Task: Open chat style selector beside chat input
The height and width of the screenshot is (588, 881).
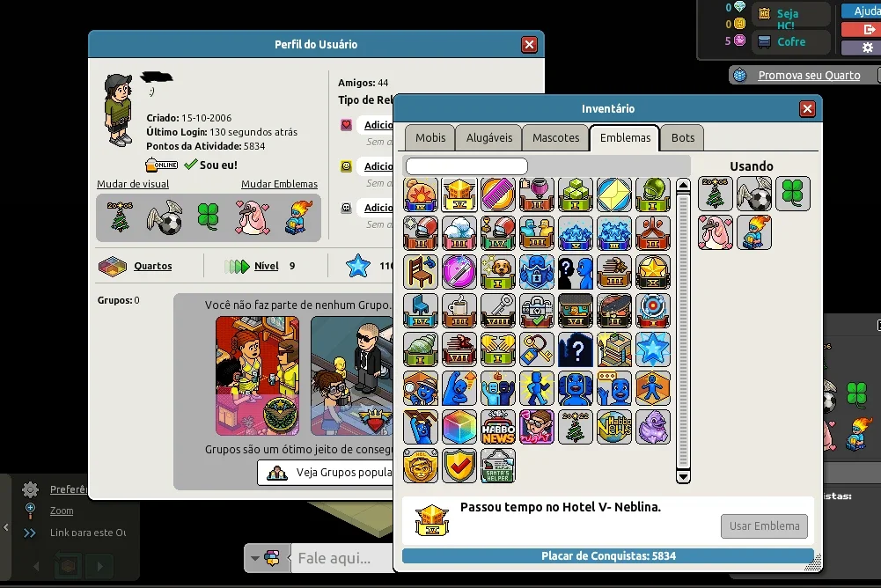Action: [x=267, y=558]
